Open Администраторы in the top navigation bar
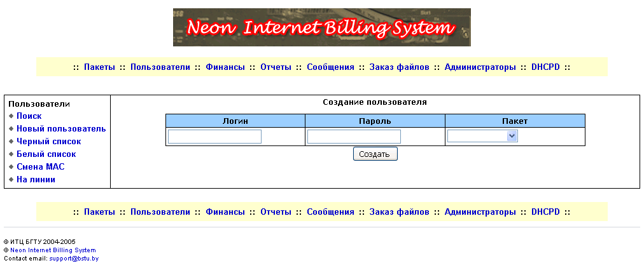The image size is (644, 263). pyautogui.click(x=480, y=67)
